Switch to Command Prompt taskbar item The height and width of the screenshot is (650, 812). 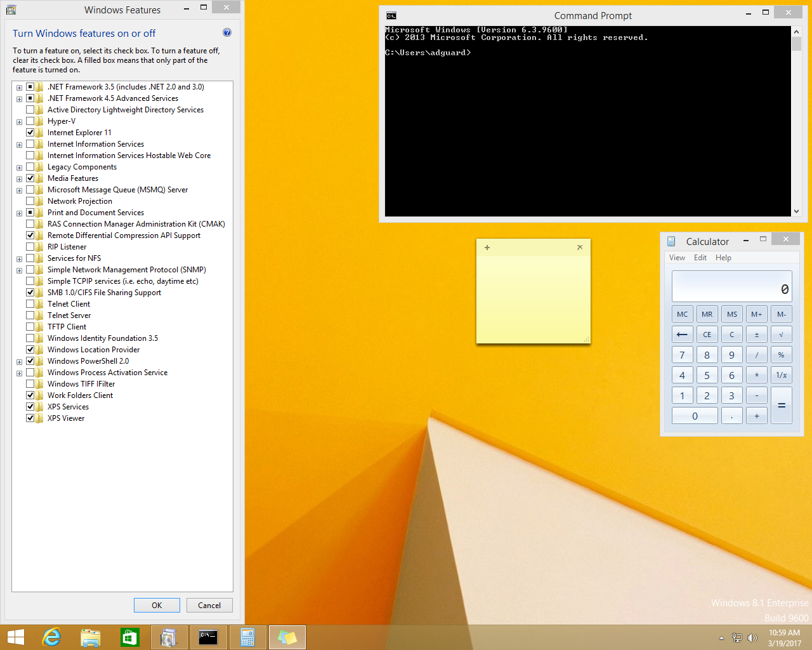(x=208, y=637)
